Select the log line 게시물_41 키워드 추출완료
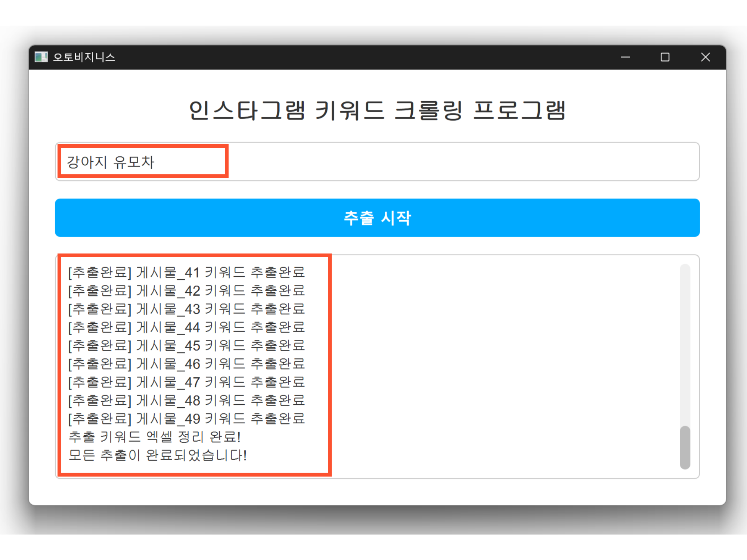Image resolution: width=747 pixels, height=560 pixels. click(187, 273)
